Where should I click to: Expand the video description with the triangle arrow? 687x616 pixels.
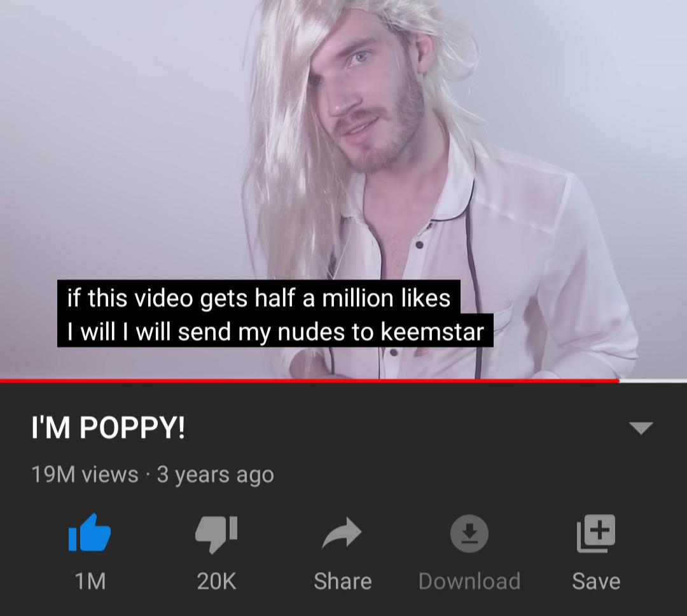coord(641,428)
